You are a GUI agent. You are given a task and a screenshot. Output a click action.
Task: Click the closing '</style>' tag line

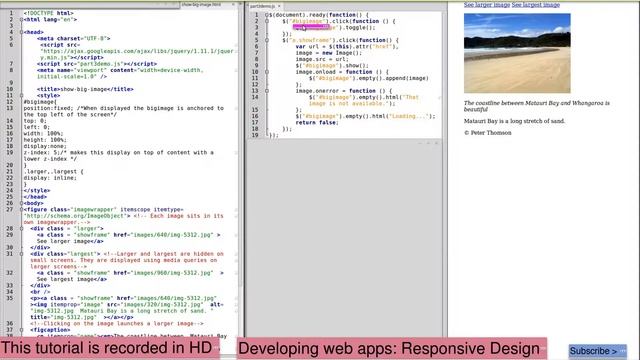[x=37, y=191]
